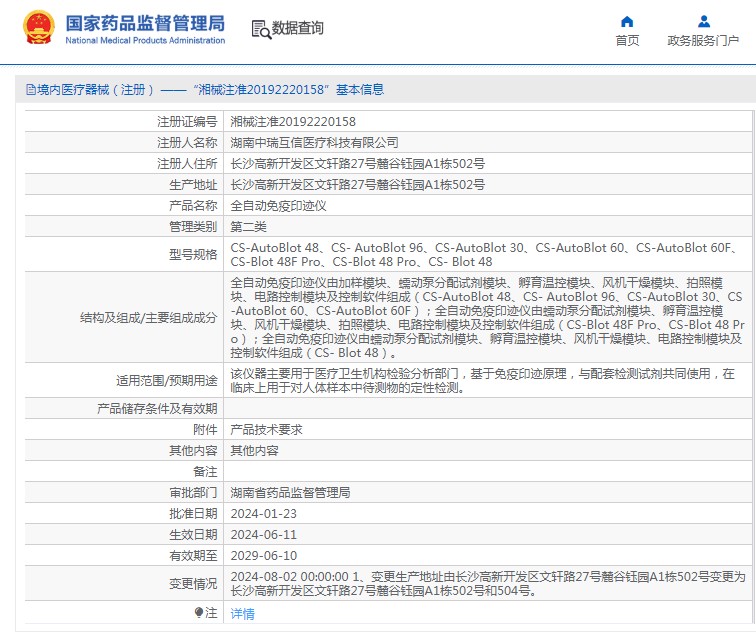756x639 pixels.
Task: Click the 结构及组成/主要组成成分 label
Action: [x=148, y=318]
